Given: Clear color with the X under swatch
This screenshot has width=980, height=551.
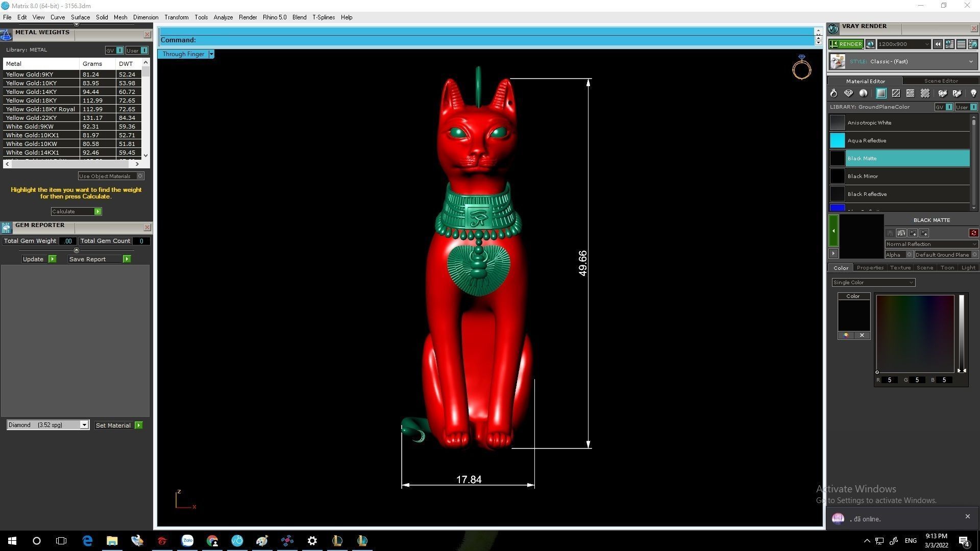Looking at the screenshot, I should pos(862,336).
